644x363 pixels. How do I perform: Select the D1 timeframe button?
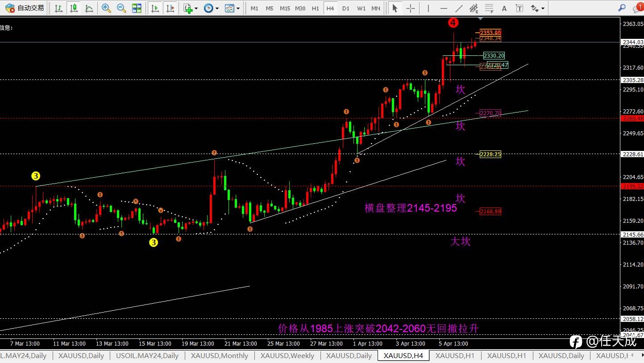click(x=345, y=8)
